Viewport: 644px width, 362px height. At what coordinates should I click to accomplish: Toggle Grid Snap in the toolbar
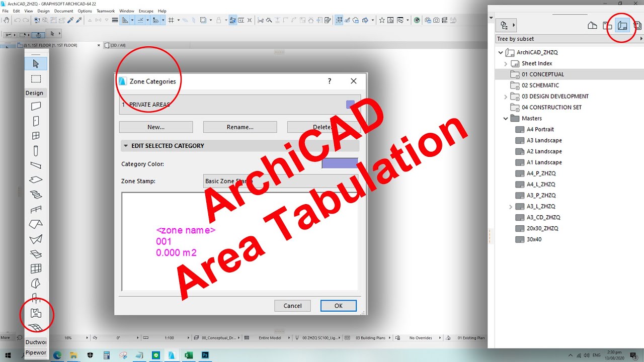[x=171, y=20]
